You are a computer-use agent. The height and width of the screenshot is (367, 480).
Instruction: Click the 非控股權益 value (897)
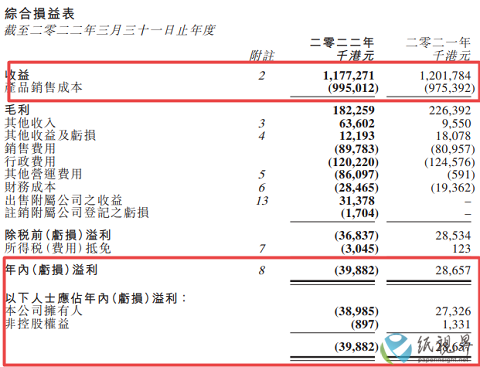pyautogui.click(x=365, y=324)
